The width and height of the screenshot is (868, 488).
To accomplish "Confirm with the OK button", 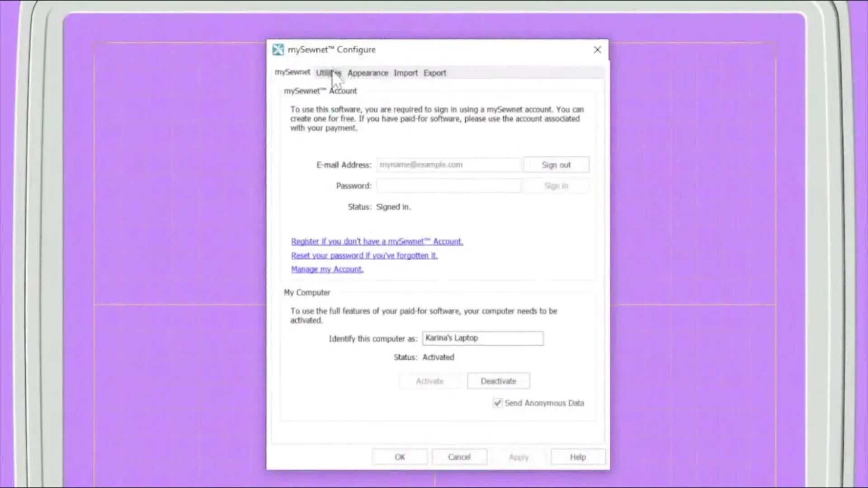I will click(x=400, y=457).
